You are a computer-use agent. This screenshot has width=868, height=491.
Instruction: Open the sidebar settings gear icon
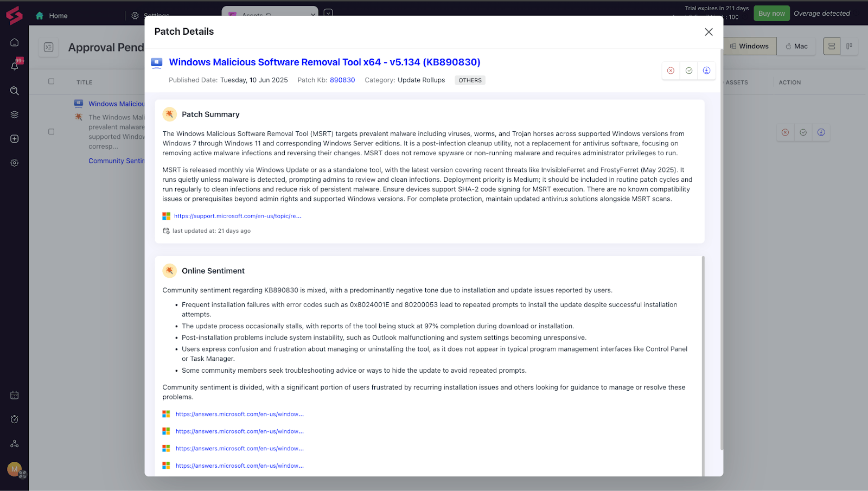(x=15, y=163)
